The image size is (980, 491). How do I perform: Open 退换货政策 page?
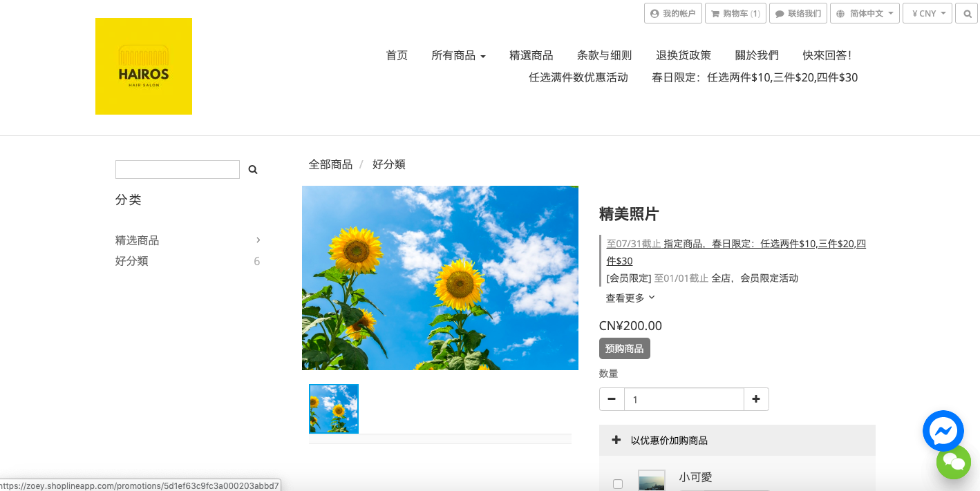pyautogui.click(x=683, y=55)
